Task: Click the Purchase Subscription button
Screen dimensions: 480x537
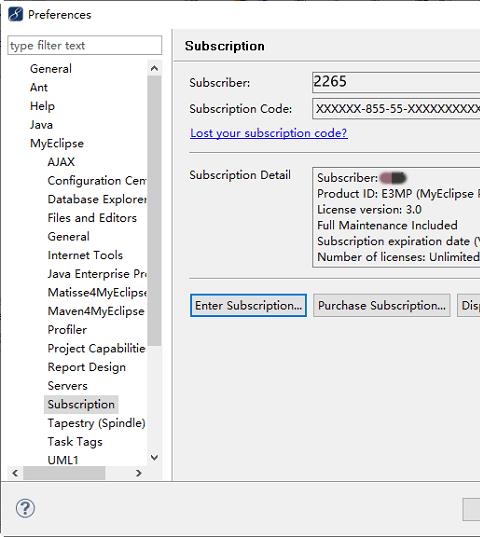Action: click(x=382, y=305)
